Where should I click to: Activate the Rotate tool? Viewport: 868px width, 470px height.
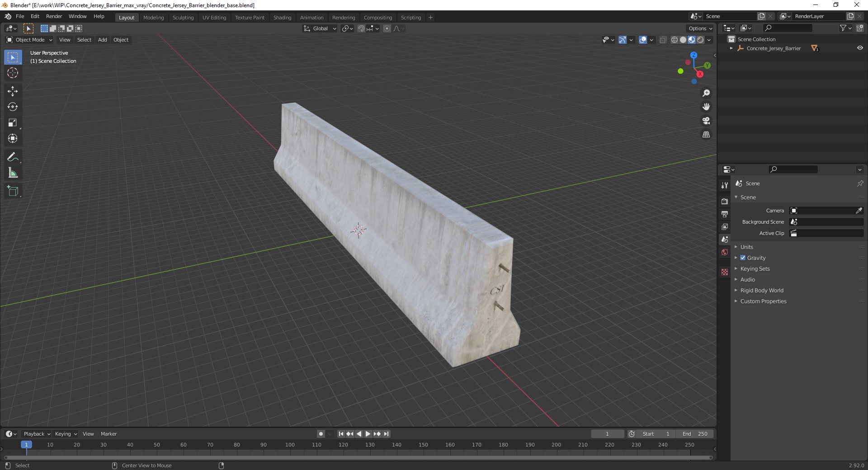point(13,107)
